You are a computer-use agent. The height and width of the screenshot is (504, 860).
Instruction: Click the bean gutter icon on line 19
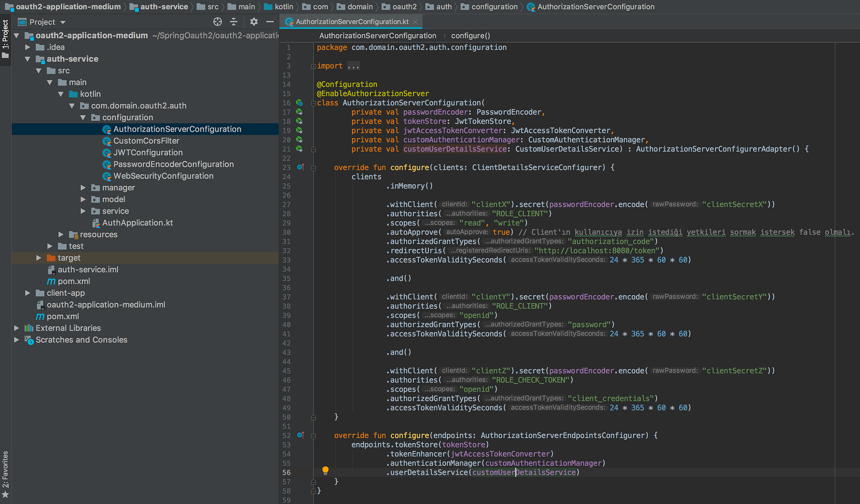299,131
